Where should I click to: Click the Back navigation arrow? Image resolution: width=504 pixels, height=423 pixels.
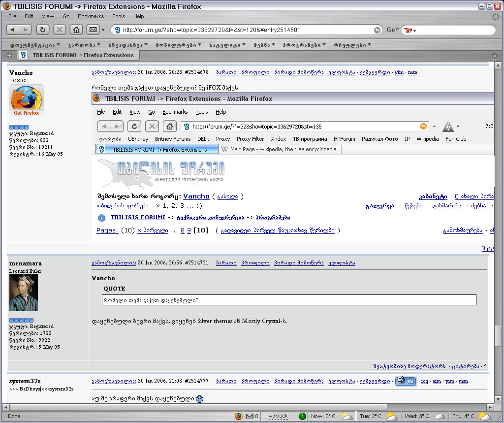pyautogui.click(x=13, y=30)
